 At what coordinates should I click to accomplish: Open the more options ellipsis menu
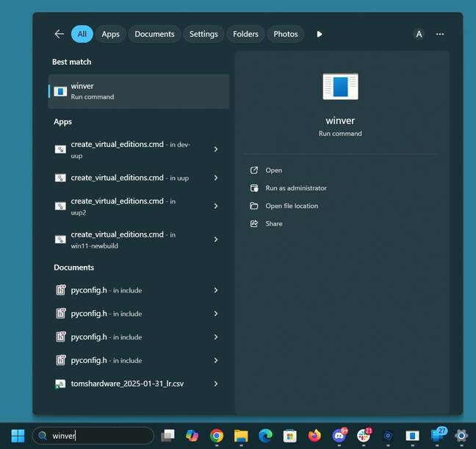[440, 34]
